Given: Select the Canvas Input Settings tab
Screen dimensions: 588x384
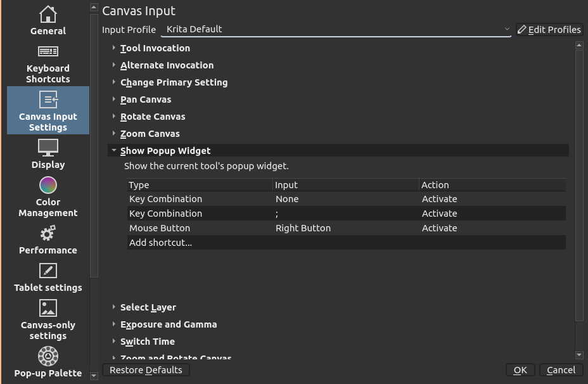Looking at the screenshot, I should [48, 110].
